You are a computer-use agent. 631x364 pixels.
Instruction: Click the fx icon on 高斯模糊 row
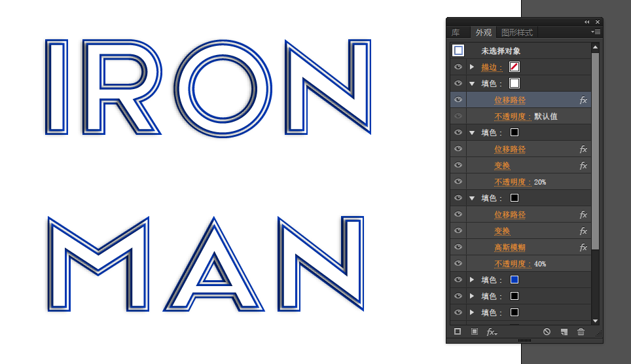tap(583, 247)
